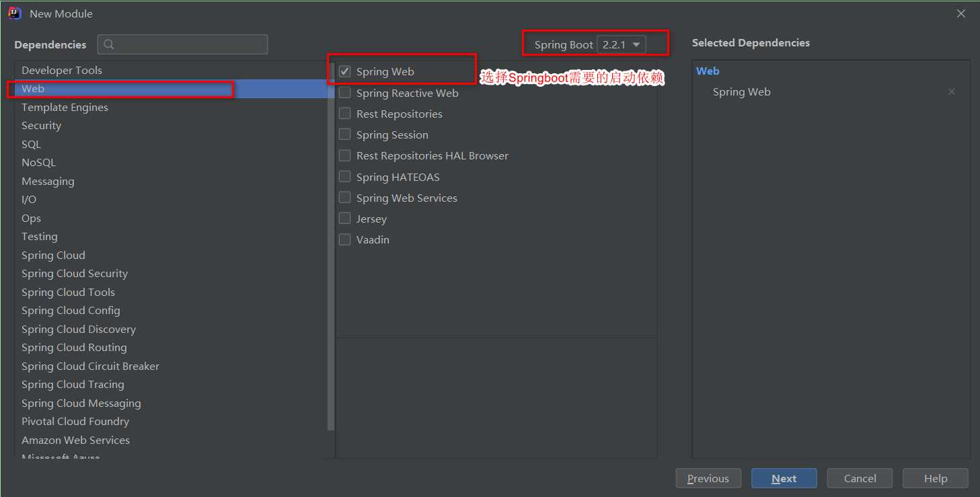Select Spring Cloud Messaging category
This screenshot has width=980, height=497.
point(171,403)
